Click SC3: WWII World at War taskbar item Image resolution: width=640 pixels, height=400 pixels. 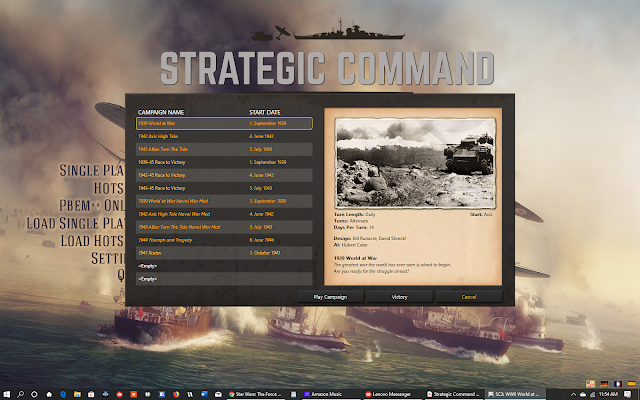[515, 394]
